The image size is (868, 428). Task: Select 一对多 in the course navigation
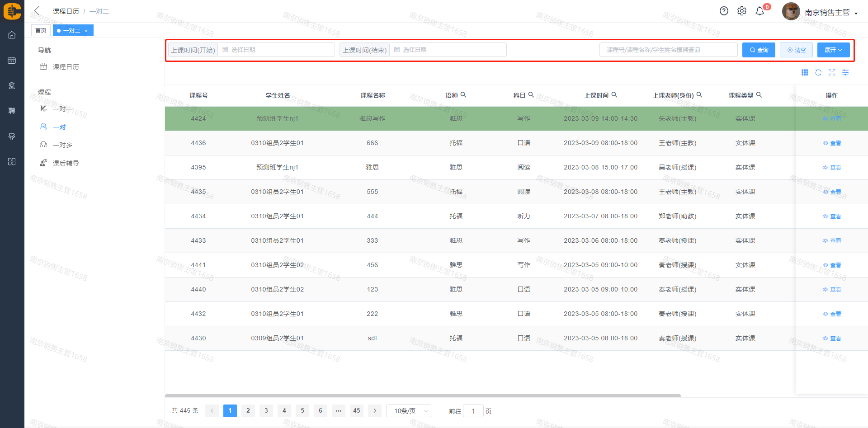click(x=62, y=145)
